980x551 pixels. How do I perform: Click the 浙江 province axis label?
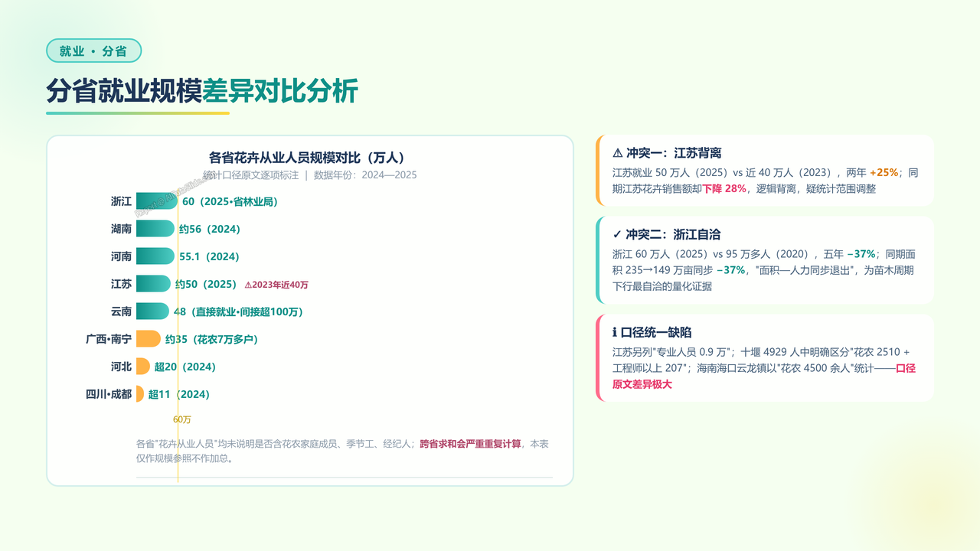tap(121, 201)
